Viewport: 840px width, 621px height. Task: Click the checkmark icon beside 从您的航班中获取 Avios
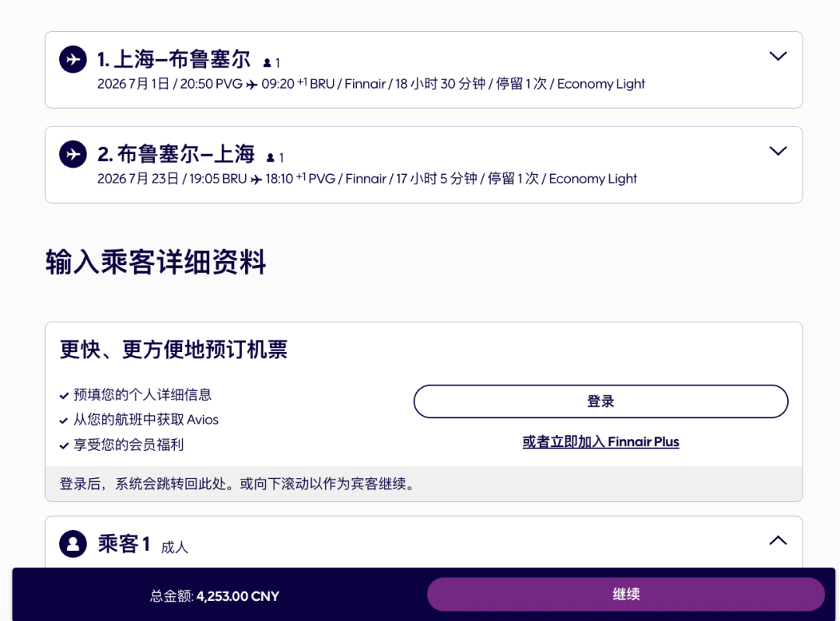[x=64, y=419]
